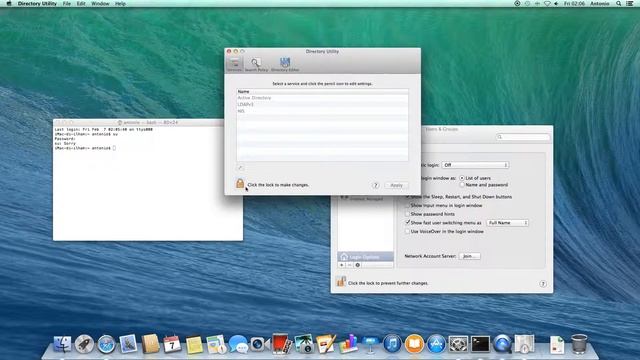
Task: Select the LDAPv3 service row
Action: coord(322,104)
